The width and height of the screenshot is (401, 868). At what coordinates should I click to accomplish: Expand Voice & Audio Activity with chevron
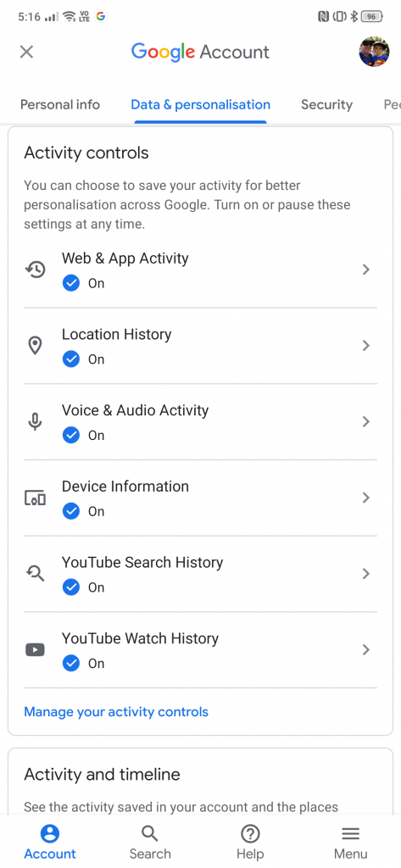[x=365, y=422]
